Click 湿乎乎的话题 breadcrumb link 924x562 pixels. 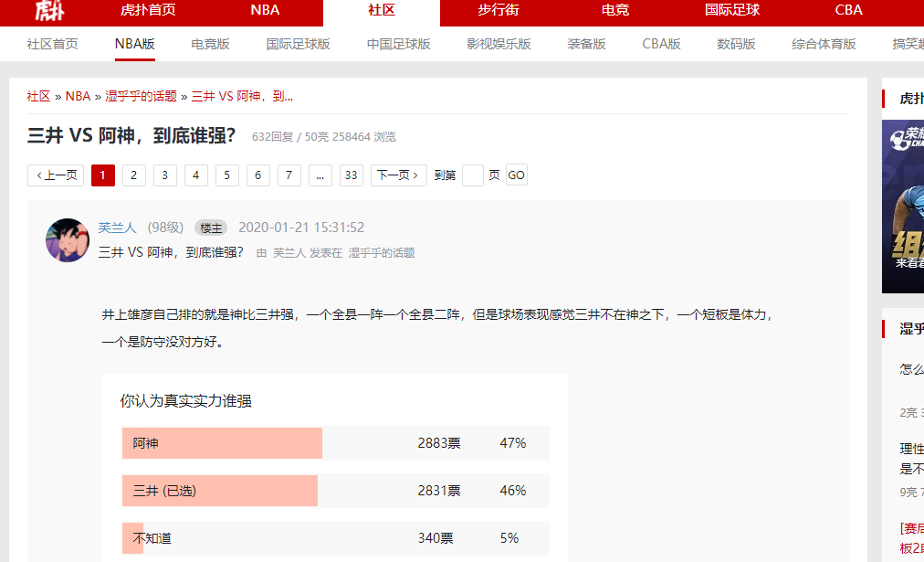141,96
